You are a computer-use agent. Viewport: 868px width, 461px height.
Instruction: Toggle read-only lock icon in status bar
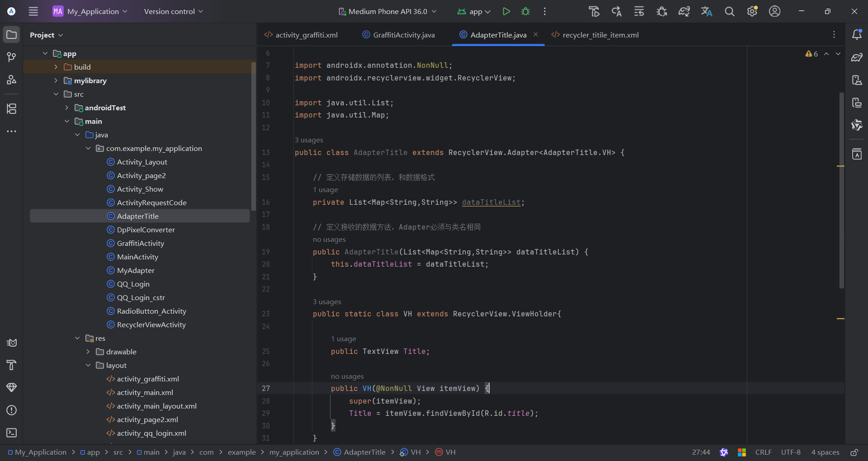pos(854,452)
